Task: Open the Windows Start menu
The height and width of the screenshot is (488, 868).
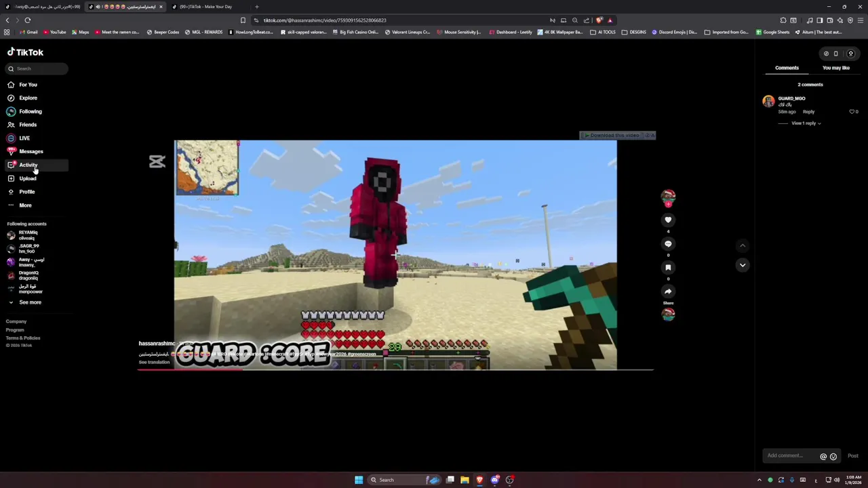Action: point(359,480)
